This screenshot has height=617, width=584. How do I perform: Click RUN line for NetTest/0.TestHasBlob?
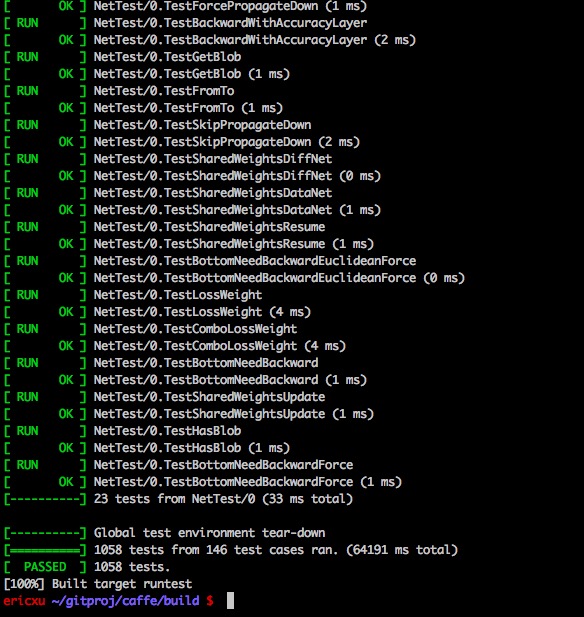[122, 431]
